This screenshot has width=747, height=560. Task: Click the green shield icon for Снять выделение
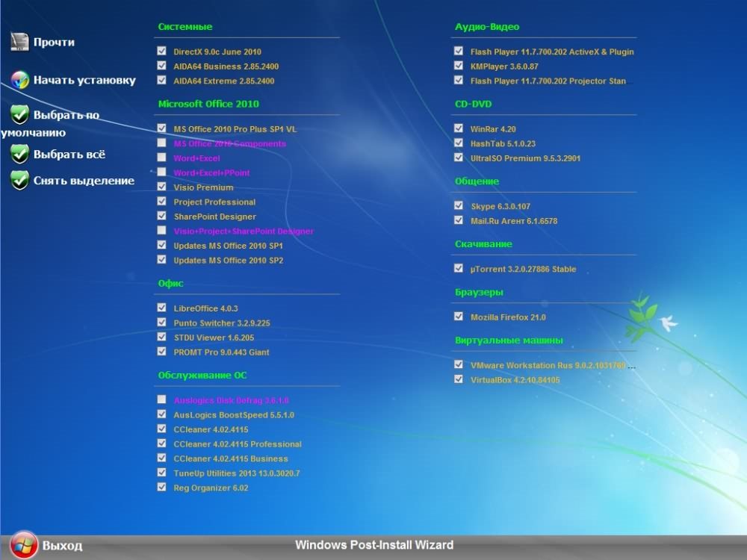[x=19, y=180]
